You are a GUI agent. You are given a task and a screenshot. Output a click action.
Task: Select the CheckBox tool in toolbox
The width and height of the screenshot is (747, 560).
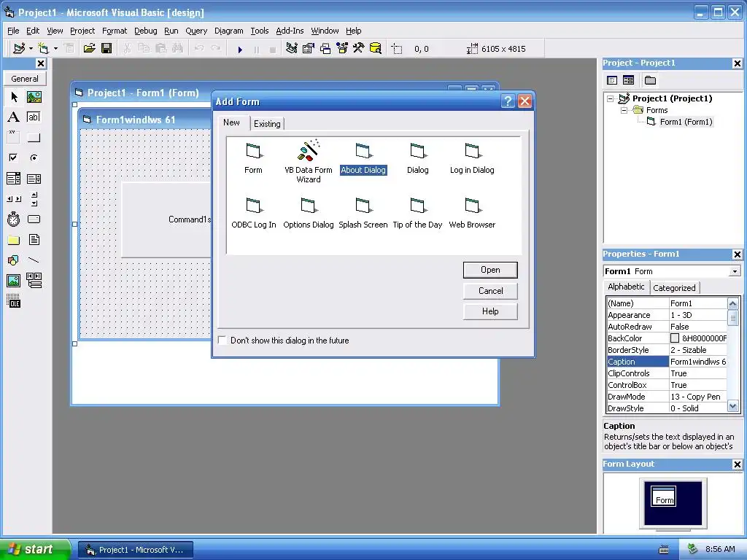(14, 157)
